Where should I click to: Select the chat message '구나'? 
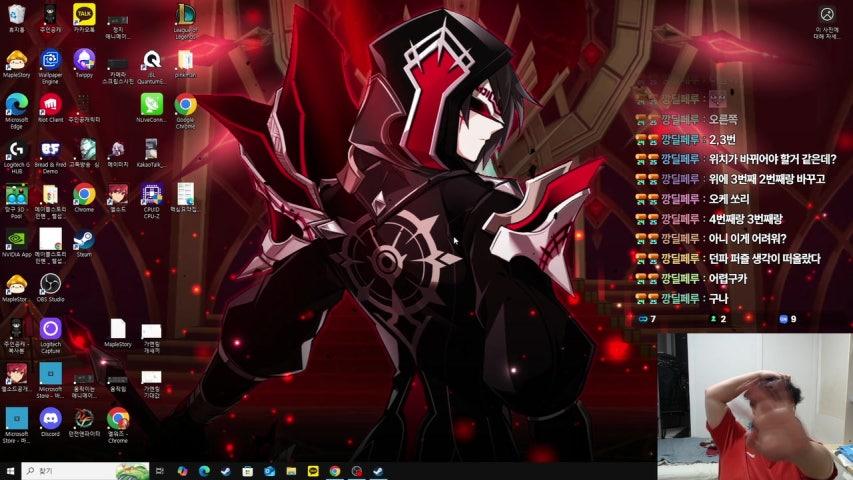click(x=718, y=299)
